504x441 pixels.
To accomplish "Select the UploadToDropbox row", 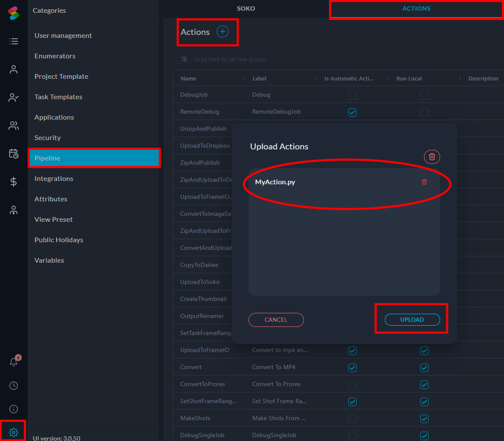I will tap(205, 146).
